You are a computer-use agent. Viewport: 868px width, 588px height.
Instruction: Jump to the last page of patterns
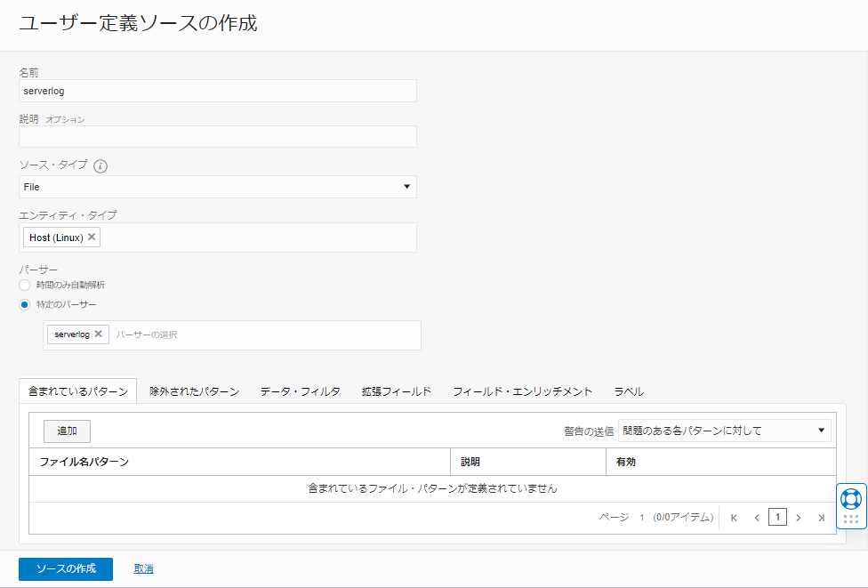coord(821,517)
